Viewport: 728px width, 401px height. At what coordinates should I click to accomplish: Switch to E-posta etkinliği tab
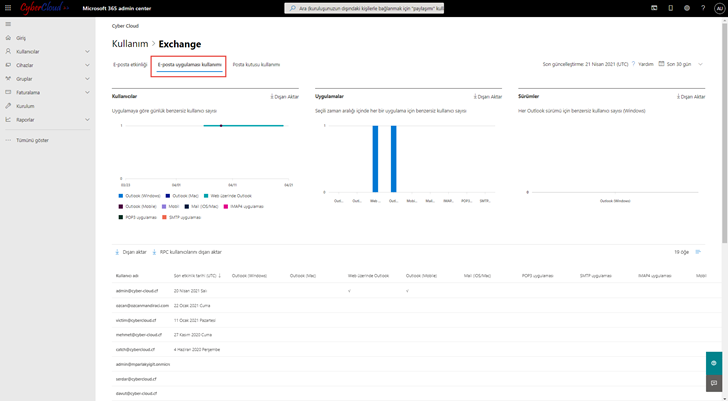click(x=130, y=65)
